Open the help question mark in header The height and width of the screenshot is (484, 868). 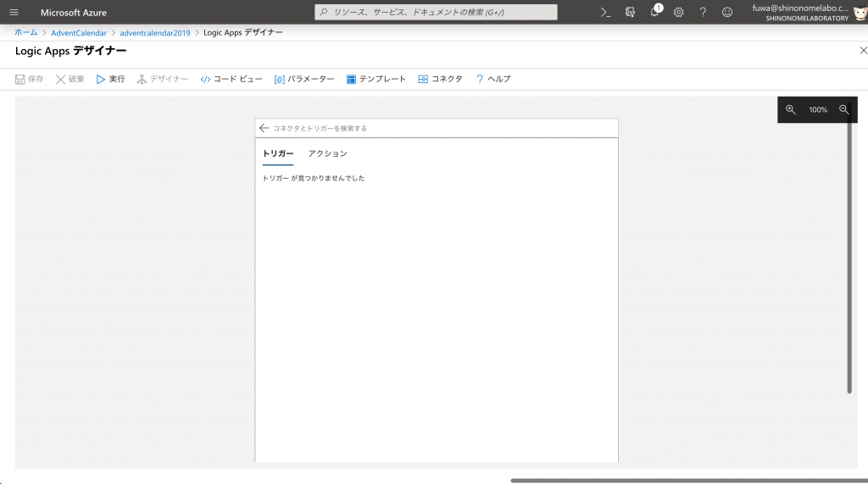pos(703,12)
